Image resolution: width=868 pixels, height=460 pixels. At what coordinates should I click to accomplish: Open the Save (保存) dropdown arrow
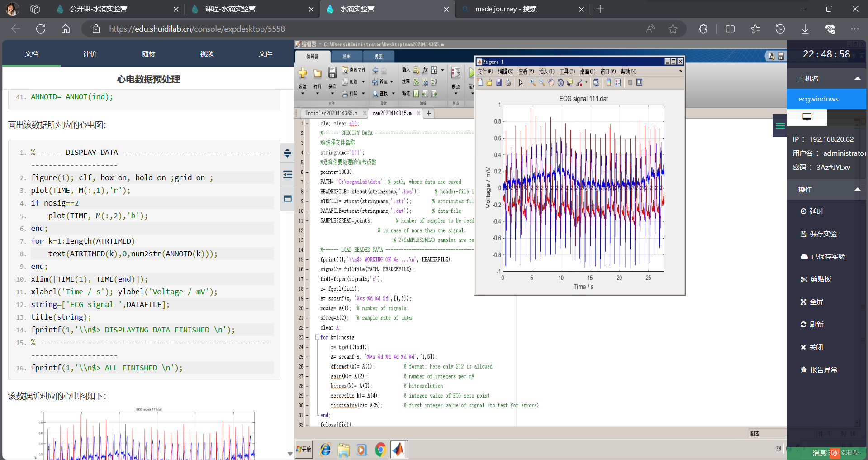[332, 94]
